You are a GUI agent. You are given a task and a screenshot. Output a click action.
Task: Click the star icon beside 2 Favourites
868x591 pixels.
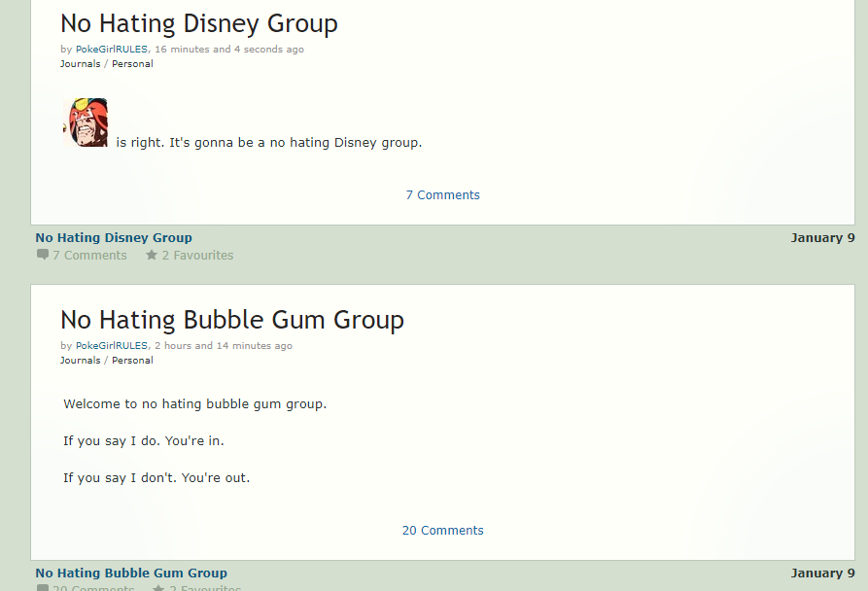(x=151, y=255)
